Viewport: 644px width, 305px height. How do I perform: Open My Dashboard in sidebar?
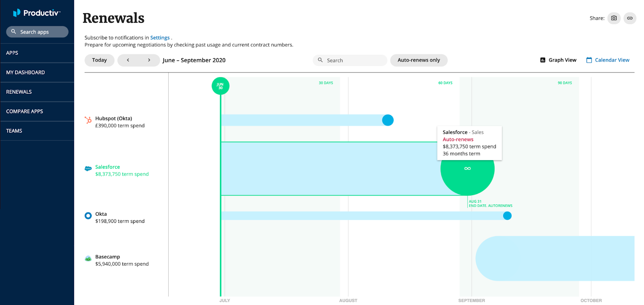point(25,72)
